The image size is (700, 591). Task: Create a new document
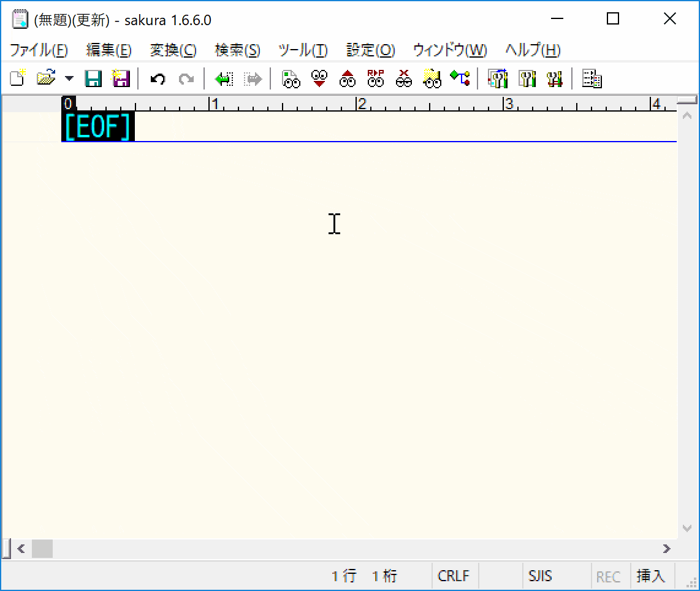(x=17, y=78)
